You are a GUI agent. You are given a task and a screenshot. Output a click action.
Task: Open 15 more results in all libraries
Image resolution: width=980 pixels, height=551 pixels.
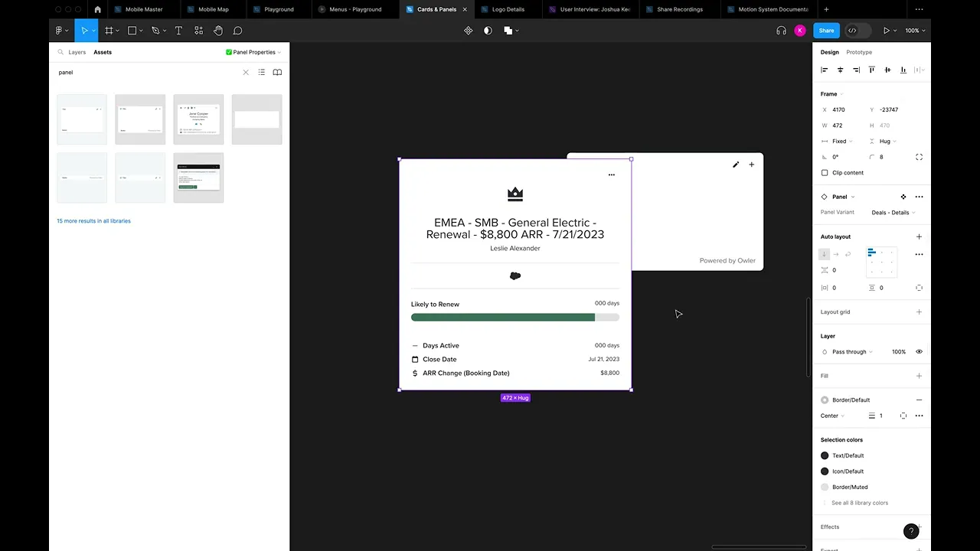(93, 221)
